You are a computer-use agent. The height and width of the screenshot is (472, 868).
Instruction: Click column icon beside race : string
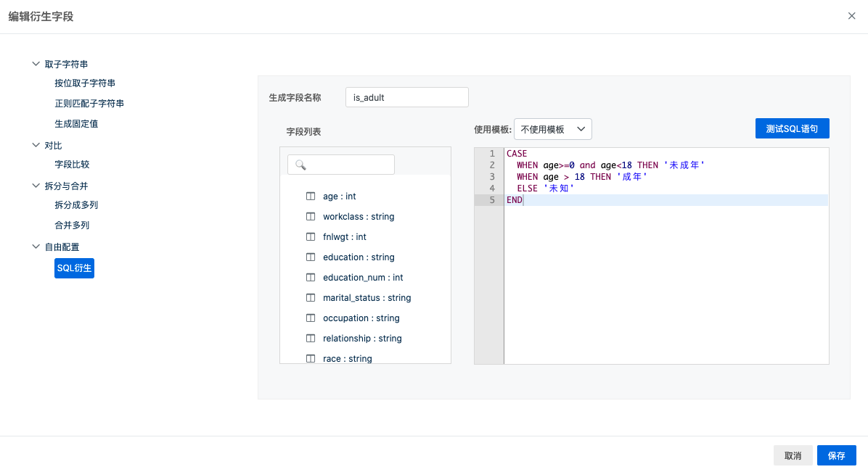(311, 359)
